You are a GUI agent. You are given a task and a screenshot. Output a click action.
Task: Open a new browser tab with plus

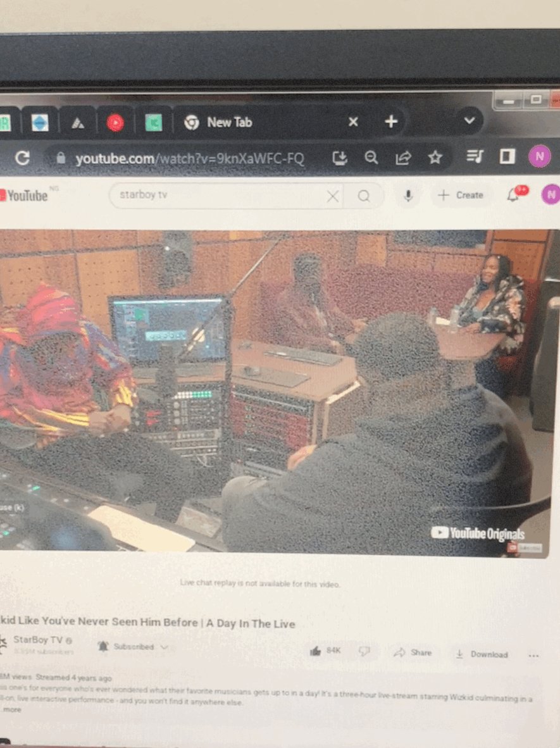391,122
